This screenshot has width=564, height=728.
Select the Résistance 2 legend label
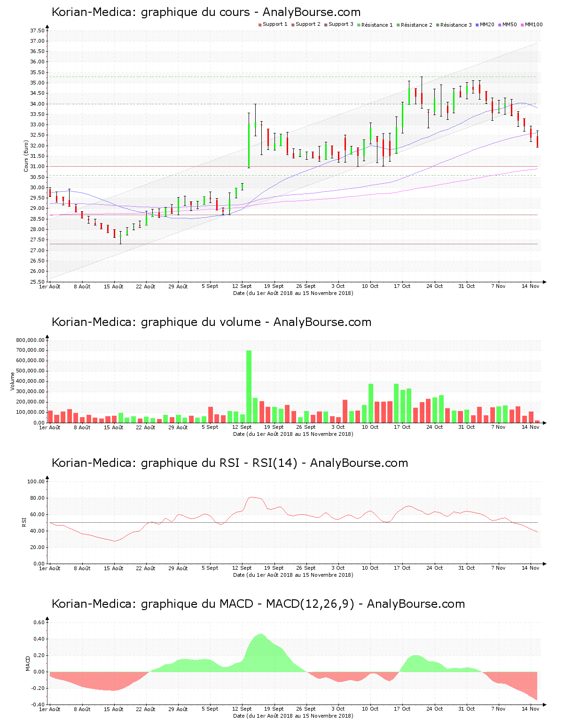[x=416, y=25]
